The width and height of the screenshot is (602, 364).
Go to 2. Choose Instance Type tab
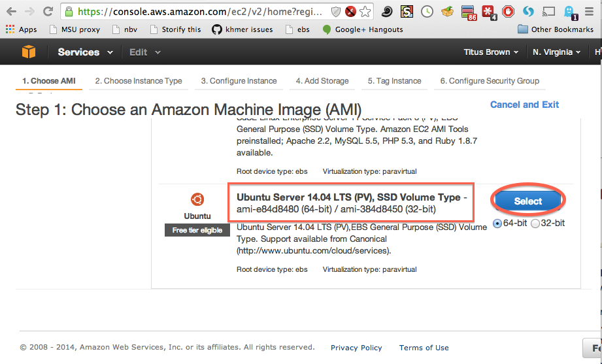pos(139,81)
